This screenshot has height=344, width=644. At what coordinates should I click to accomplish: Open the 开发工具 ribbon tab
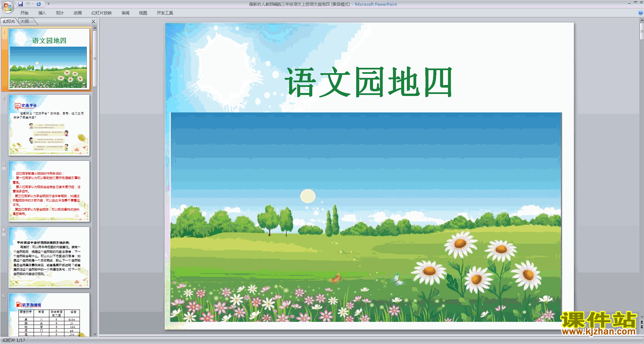[165, 13]
